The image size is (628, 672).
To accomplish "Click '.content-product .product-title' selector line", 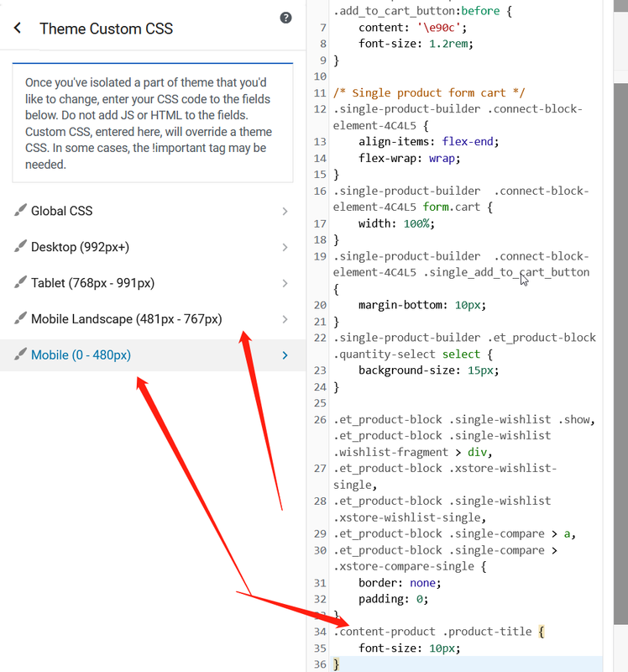I will (x=438, y=632).
